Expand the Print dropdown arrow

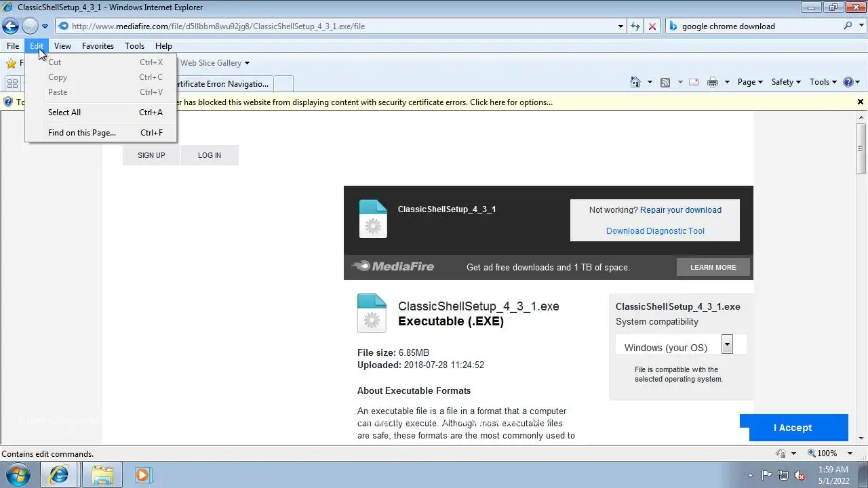click(727, 82)
